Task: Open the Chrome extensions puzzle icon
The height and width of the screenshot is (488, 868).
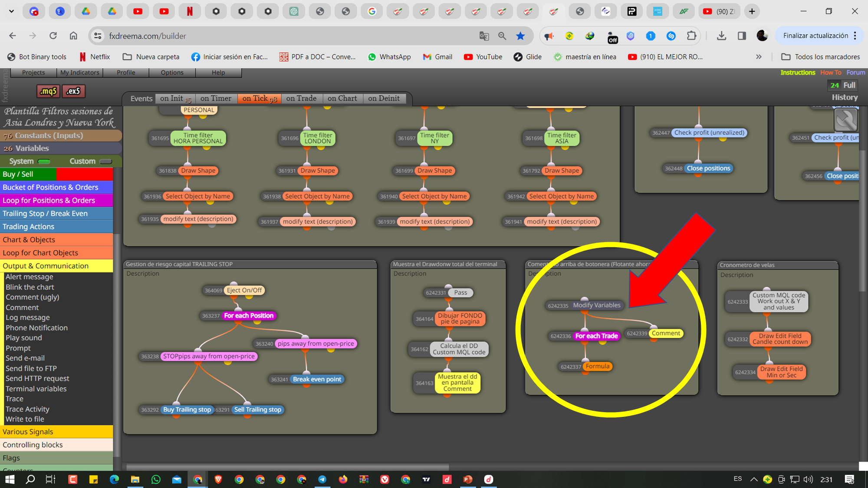Action: [691, 36]
